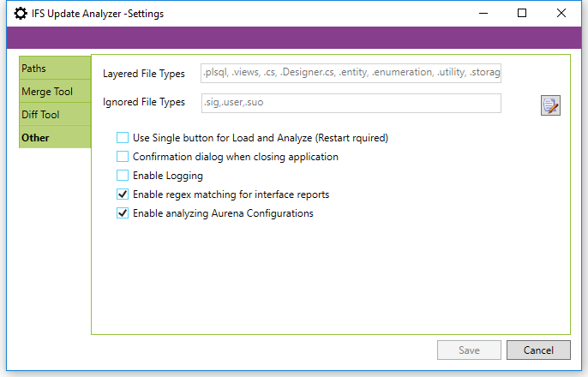Disable Enable analyzing Aurena Configurations
The width and height of the screenshot is (588, 377).
pos(123,212)
